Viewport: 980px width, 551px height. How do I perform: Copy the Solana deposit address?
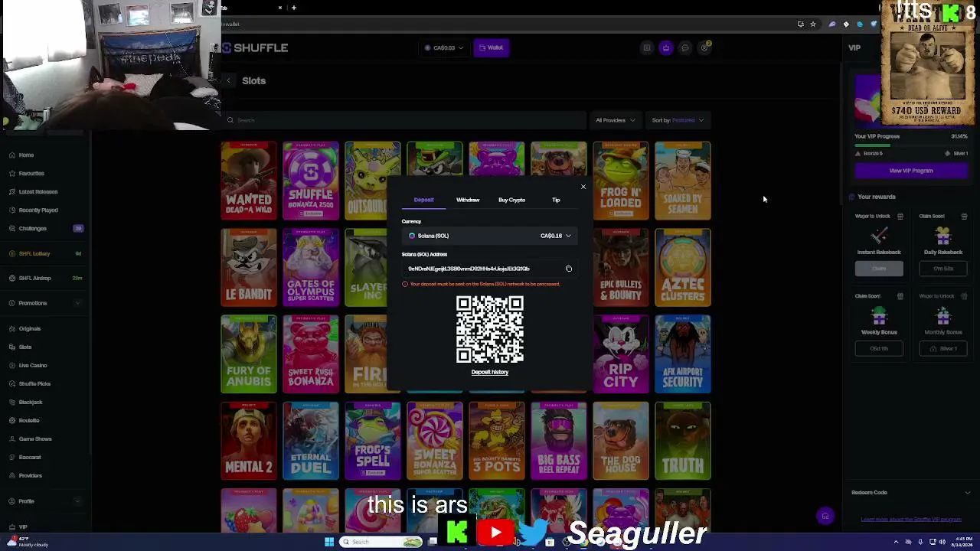pyautogui.click(x=569, y=269)
